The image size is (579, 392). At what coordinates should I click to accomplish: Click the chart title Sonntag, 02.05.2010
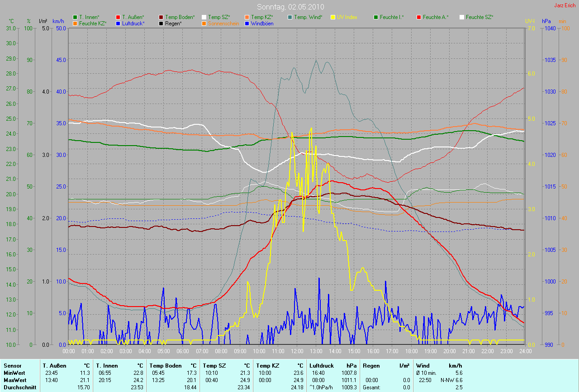tap(289, 7)
